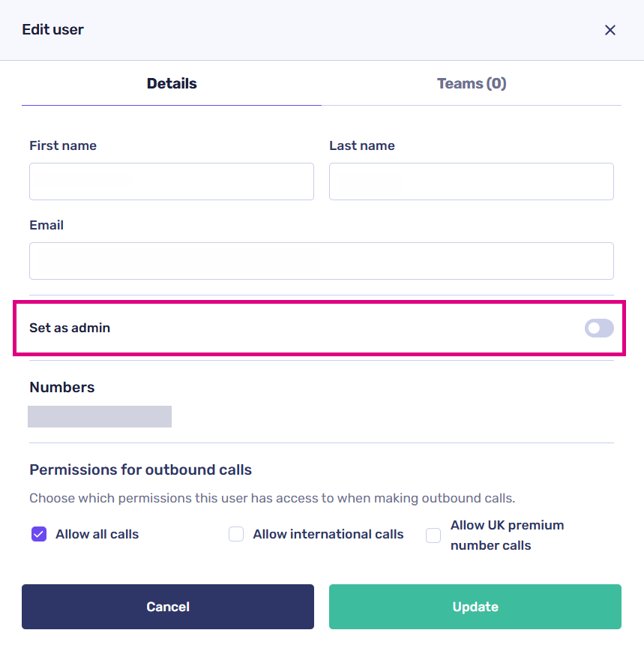The height and width of the screenshot is (651, 644).
Task: Click the 'Allow UK premium number calls' label
Action: pyautogui.click(x=507, y=535)
